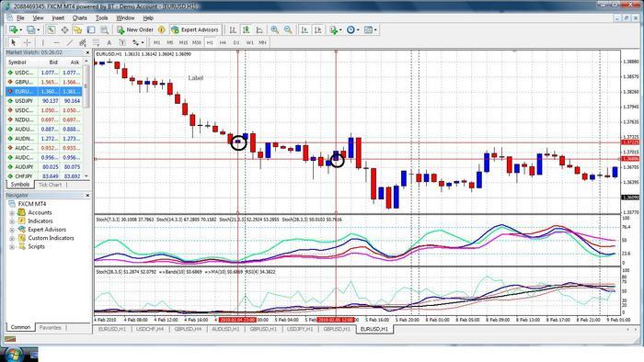Image resolution: width=644 pixels, height=362 pixels.
Task: Switch timeframe to M15
Action: 183,42
